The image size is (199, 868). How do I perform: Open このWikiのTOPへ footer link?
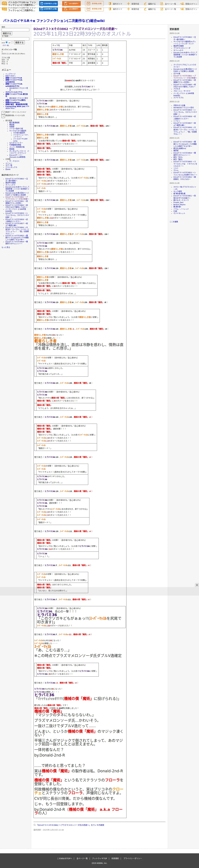pyautogui.click(x=64, y=858)
